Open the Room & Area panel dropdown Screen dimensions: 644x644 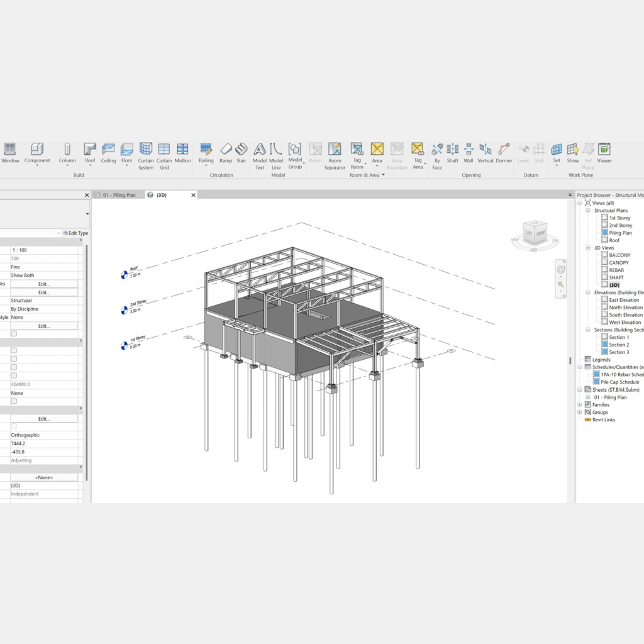click(382, 175)
